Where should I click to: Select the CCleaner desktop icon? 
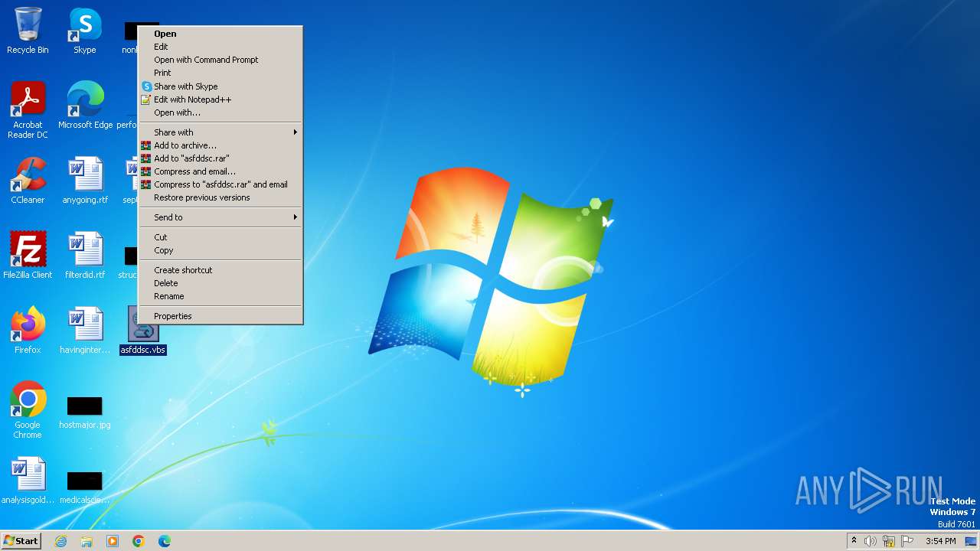pos(28,181)
